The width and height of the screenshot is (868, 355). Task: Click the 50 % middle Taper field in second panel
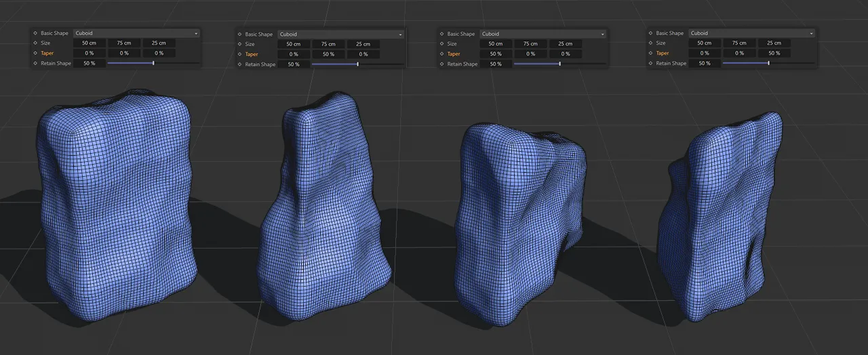click(x=328, y=54)
